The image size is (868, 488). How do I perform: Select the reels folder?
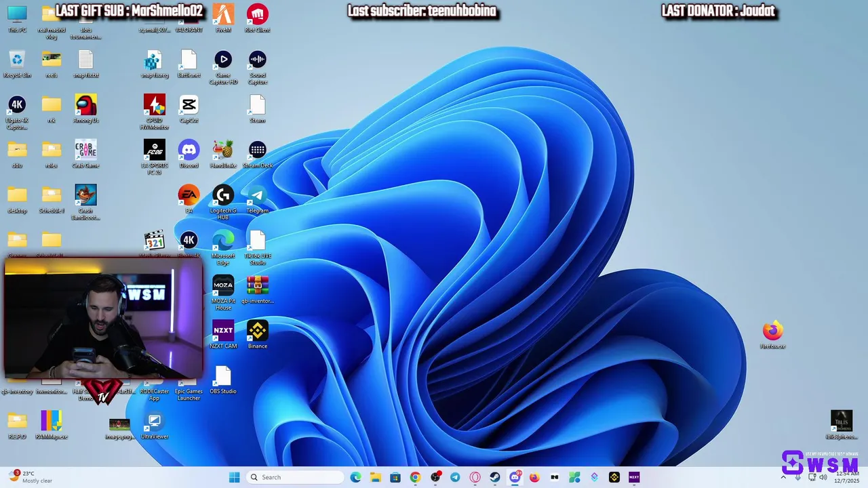[x=52, y=64]
